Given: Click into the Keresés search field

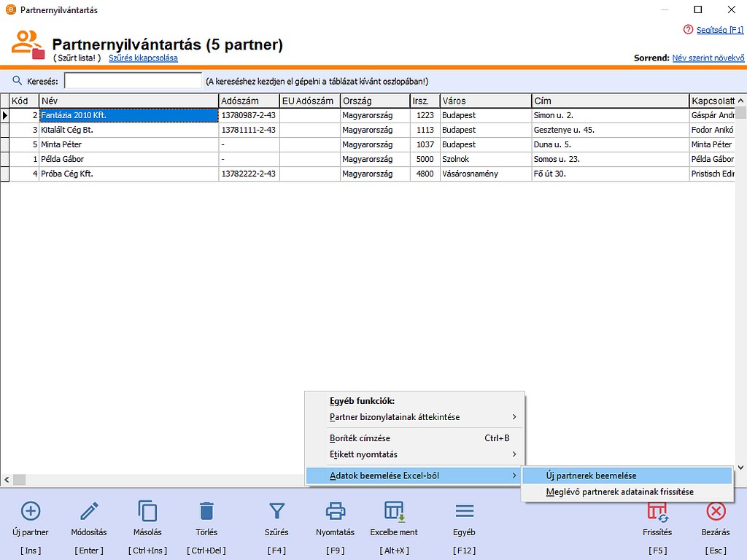Looking at the screenshot, I should click(133, 81).
